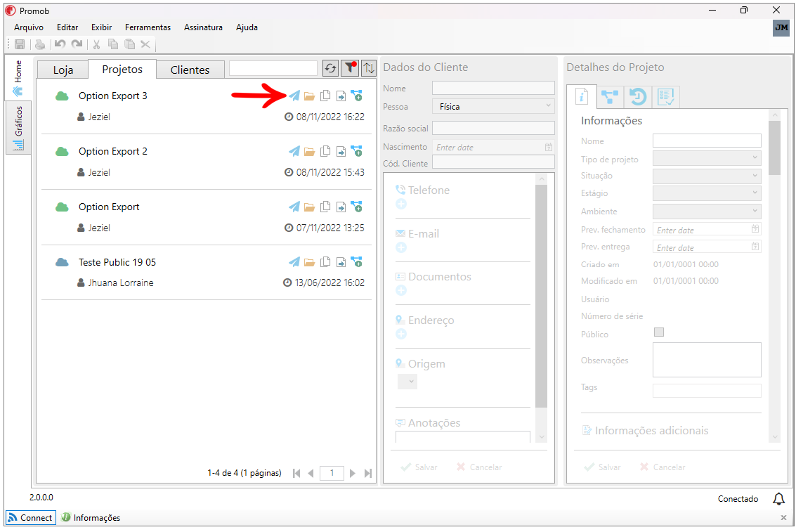Duplicate the Option Export 3 project
This screenshot has height=532, width=796.
(x=325, y=96)
